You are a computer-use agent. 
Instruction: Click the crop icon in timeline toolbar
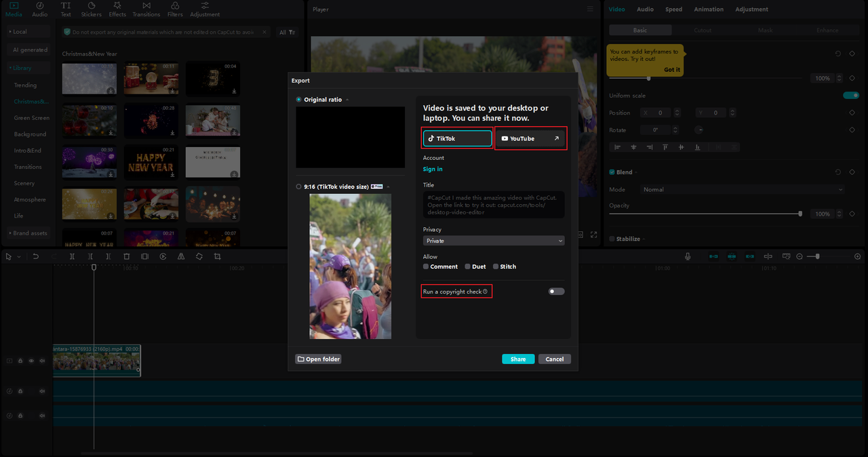(x=217, y=256)
